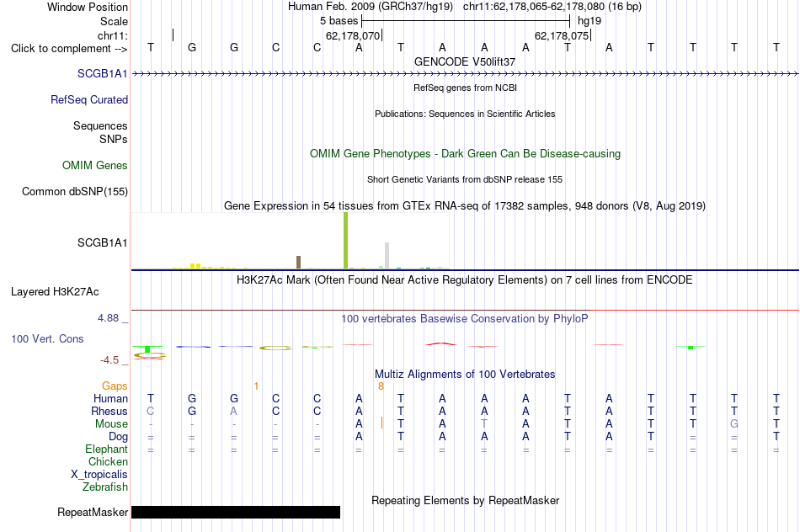Click the '5 bases' scale bar label
Image resolution: width=800 pixels, height=532 pixels.
[x=339, y=21]
